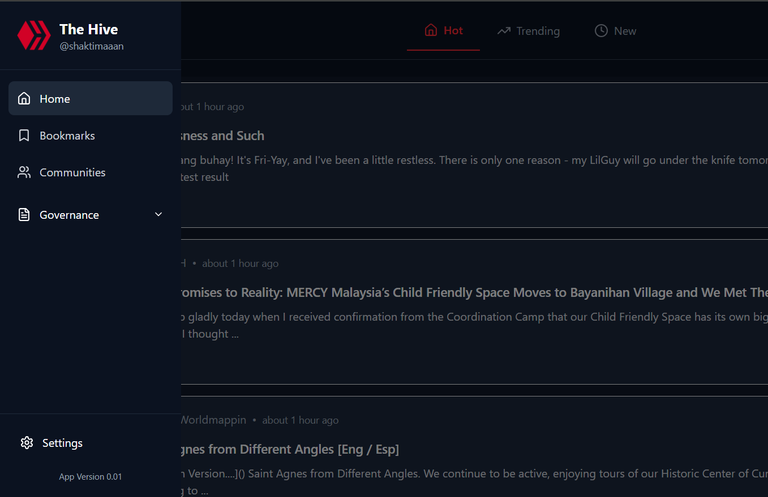Click the trending arrow chart icon

coord(504,31)
